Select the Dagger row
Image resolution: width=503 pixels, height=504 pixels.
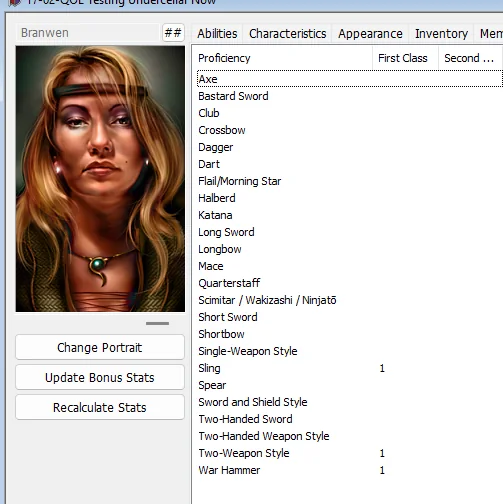(x=349, y=147)
